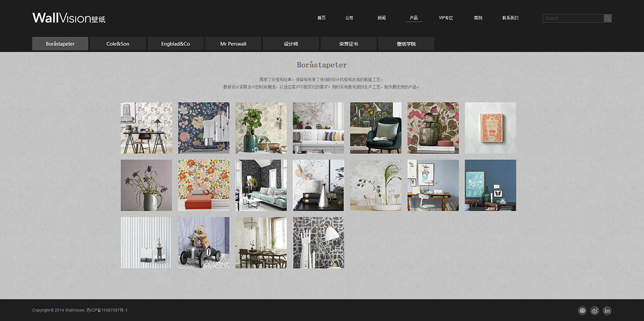Open the desk with floral wallpaper thumbnail
This screenshot has width=644, height=321.
coord(146,128)
